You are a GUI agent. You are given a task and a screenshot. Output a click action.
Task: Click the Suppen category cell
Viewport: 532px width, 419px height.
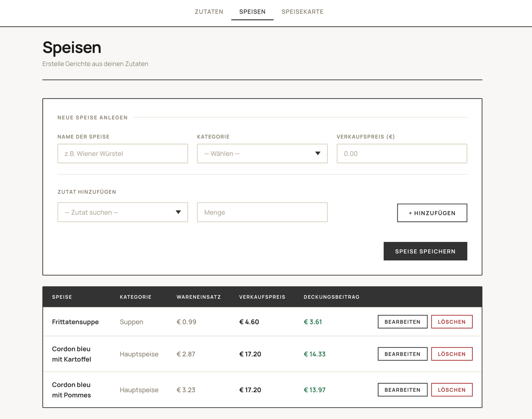tap(132, 322)
